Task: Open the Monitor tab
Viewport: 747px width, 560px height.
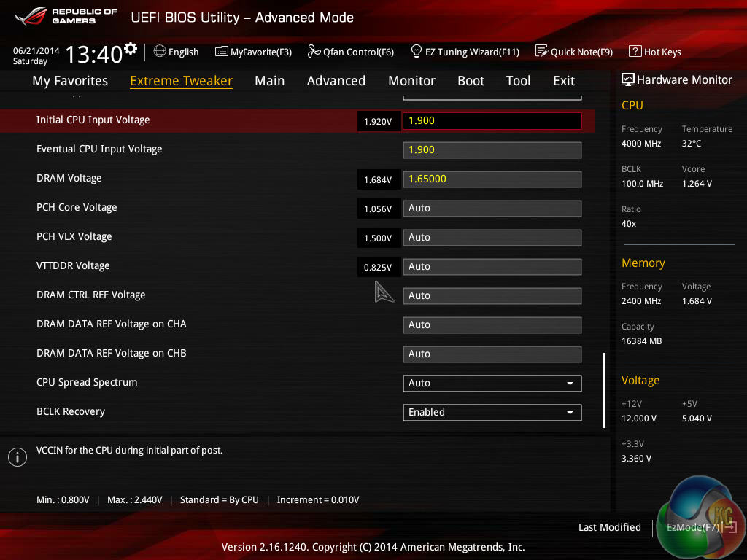Action: pos(411,81)
